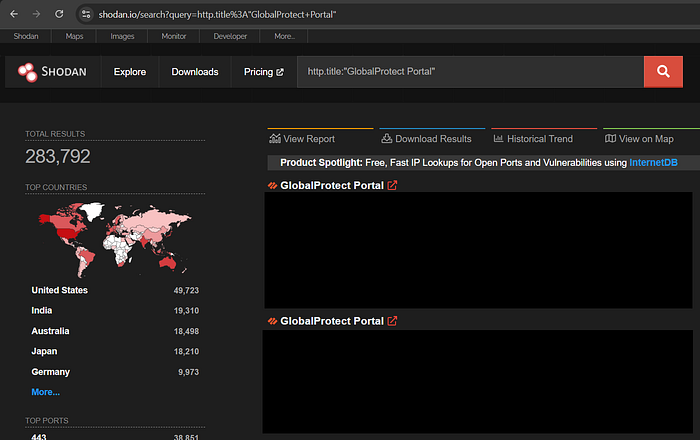Click Palo Alto icon of first result
This screenshot has width=700, height=440.
pos(272,185)
